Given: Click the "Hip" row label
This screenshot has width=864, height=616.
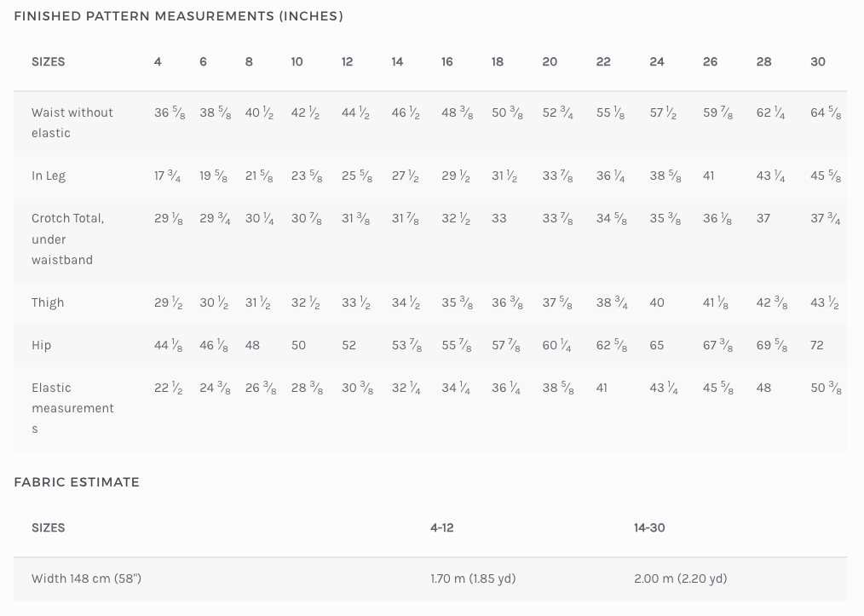Looking at the screenshot, I should pyautogui.click(x=42, y=345).
